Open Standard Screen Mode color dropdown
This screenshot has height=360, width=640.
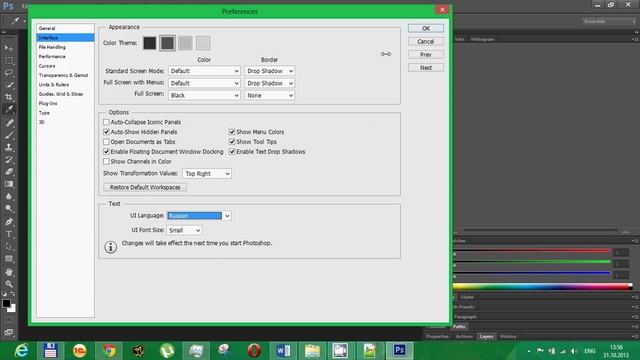[204, 71]
